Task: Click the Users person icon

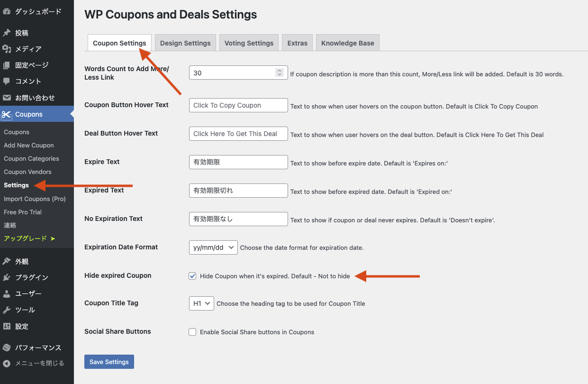Action: point(7,293)
